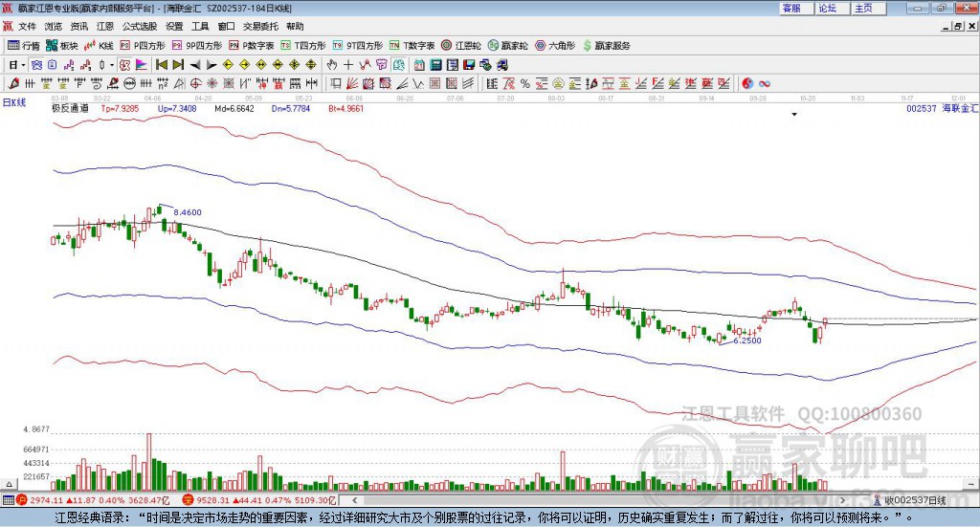Viewport: 980px width, 527px height.
Task: Open the P四方形 tool
Action: [x=143, y=46]
